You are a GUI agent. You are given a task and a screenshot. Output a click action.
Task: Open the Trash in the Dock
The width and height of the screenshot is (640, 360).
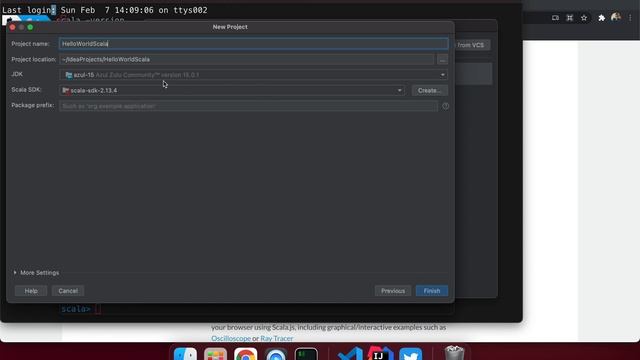[x=454, y=353]
